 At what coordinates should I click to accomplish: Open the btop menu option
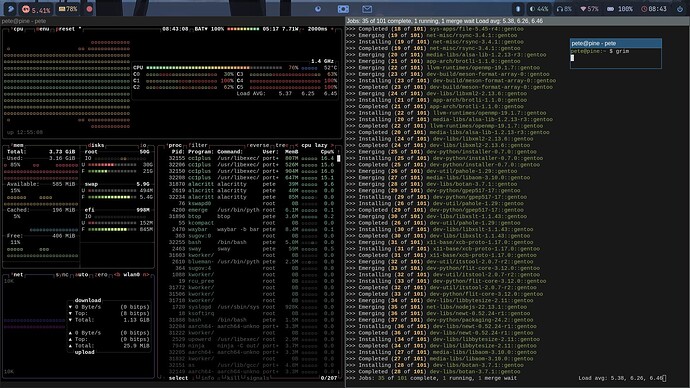(x=43, y=29)
